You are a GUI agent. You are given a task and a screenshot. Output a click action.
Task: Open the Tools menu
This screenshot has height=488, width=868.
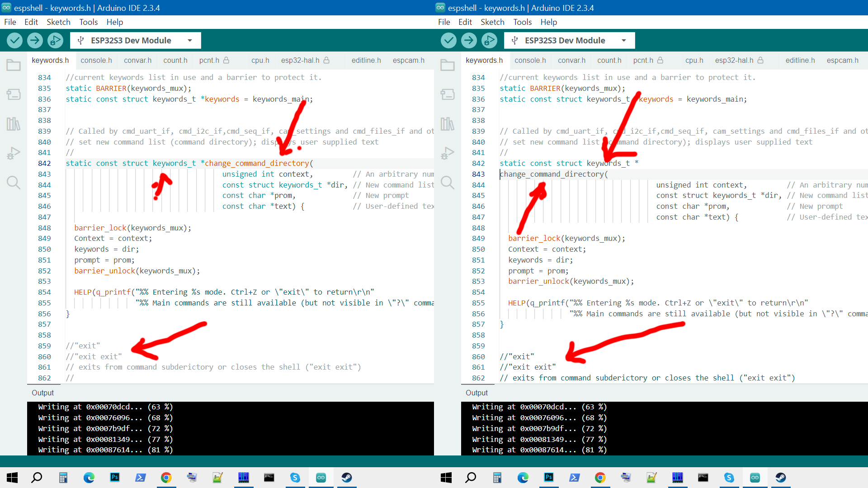point(88,22)
